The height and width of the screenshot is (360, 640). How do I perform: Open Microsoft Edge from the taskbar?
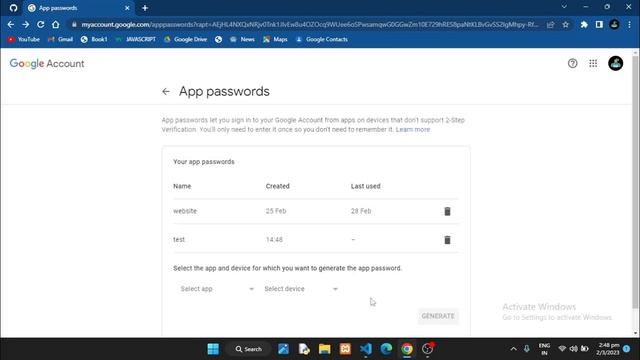386,349
